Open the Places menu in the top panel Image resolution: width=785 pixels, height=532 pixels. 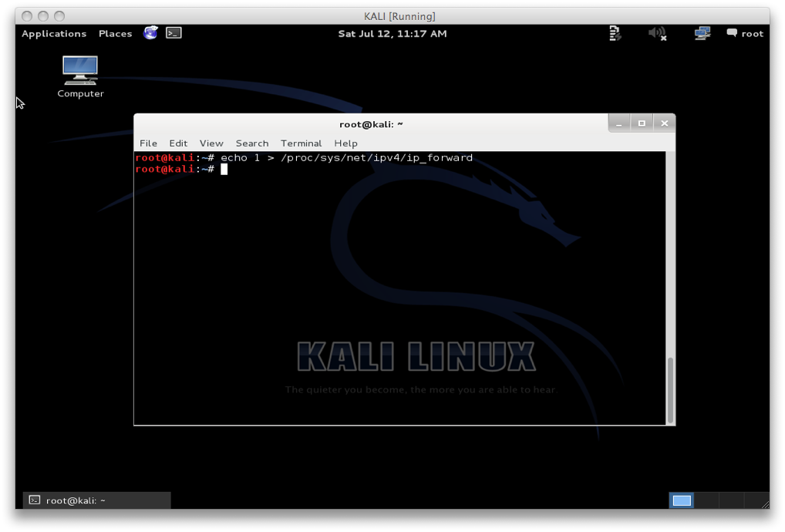115,33
